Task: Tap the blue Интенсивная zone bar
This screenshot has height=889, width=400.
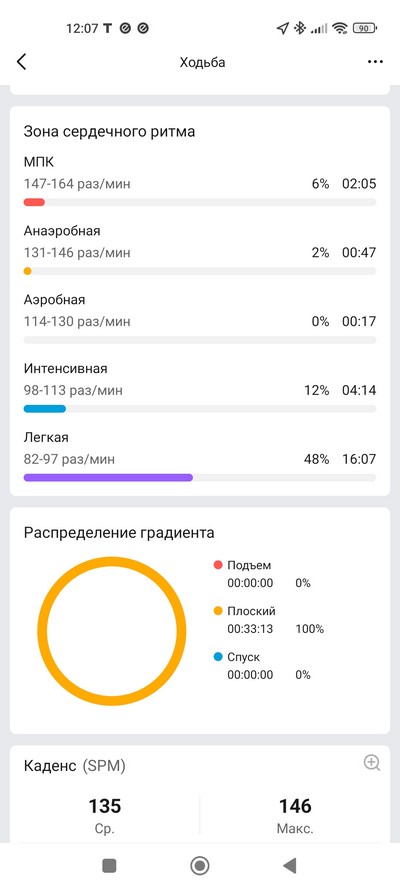Action: point(45,409)
